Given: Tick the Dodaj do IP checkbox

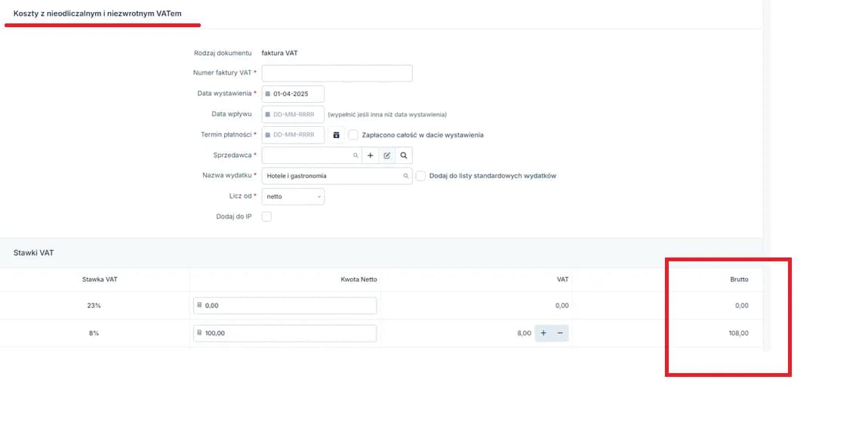Looking at the screenshot, I should pos(266,217).
